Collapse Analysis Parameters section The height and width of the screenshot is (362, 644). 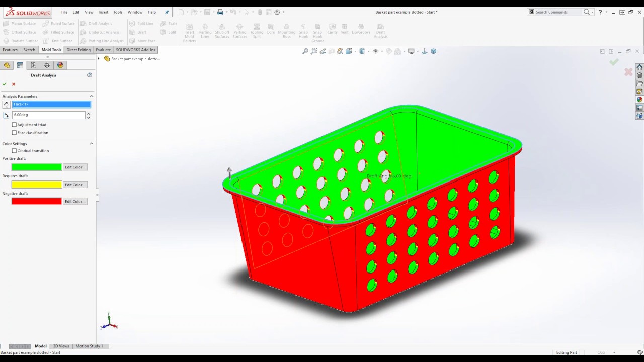pos(92,96)
